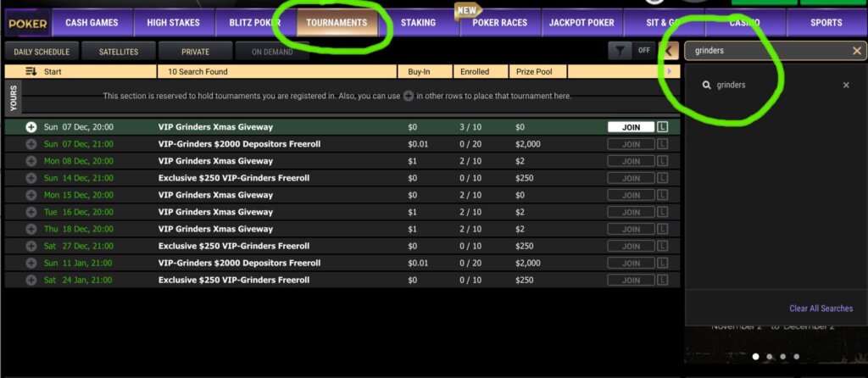
Task: Pin the Sun 07 Dec 20:00 tournament with plus
Action: (x=31, y=127)
